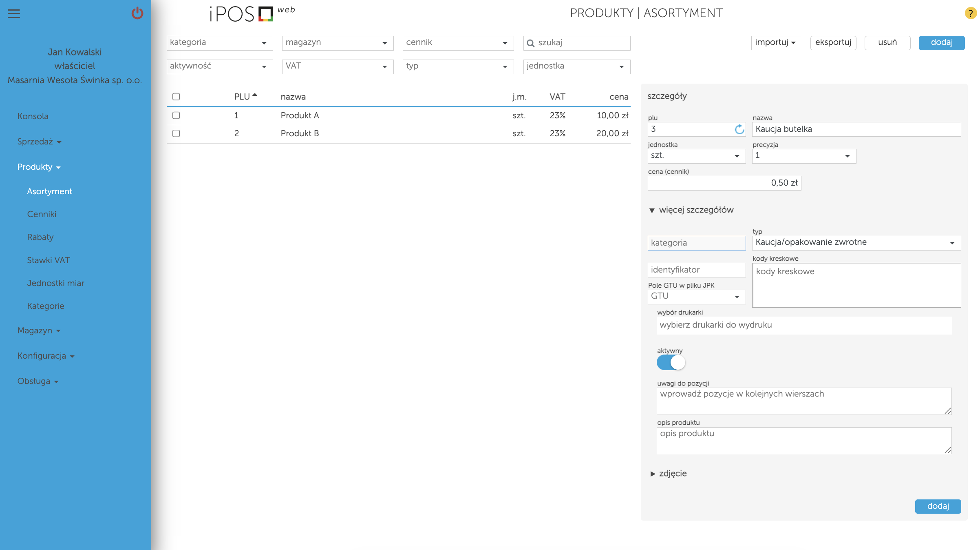Click the iPOS web logo
This screenshot has height=550, width=980.
point(252,13)
